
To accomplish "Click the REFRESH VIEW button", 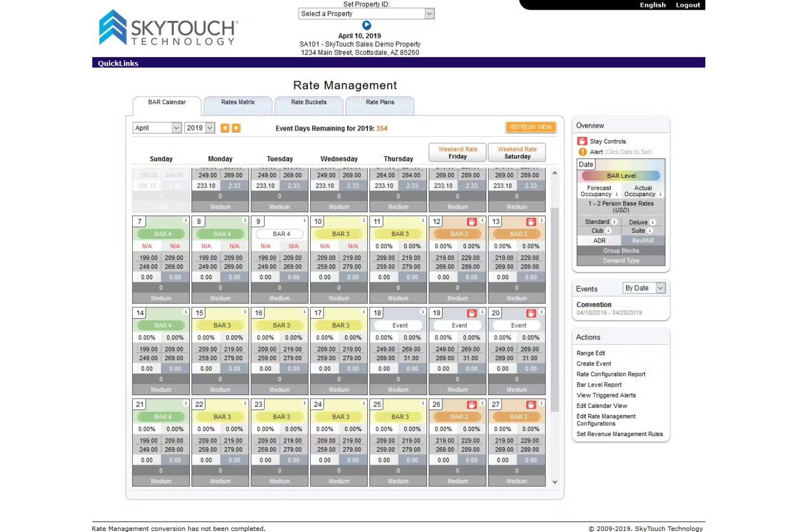I will [531, 127].
